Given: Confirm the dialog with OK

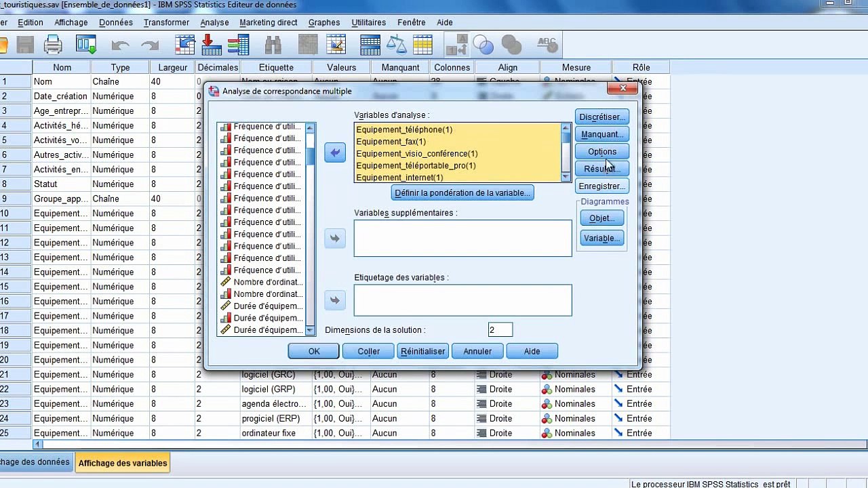Looking at the screenshot, I should pos(314,351).
